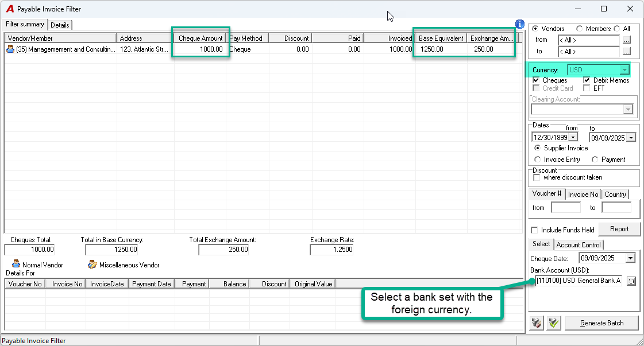Toggle the Cheques checkbox
Screen dimensions: 644x346
click(536, 80)
